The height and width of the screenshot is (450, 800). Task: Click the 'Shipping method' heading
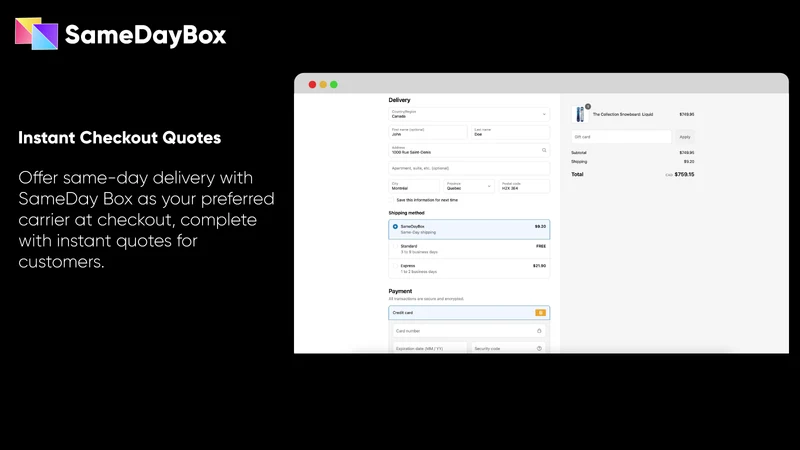coord(407,213)
